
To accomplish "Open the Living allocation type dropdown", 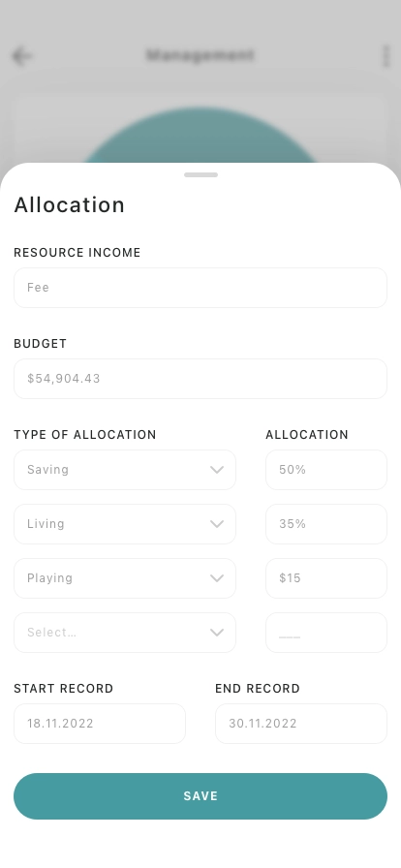I will (x=125, y=524).
